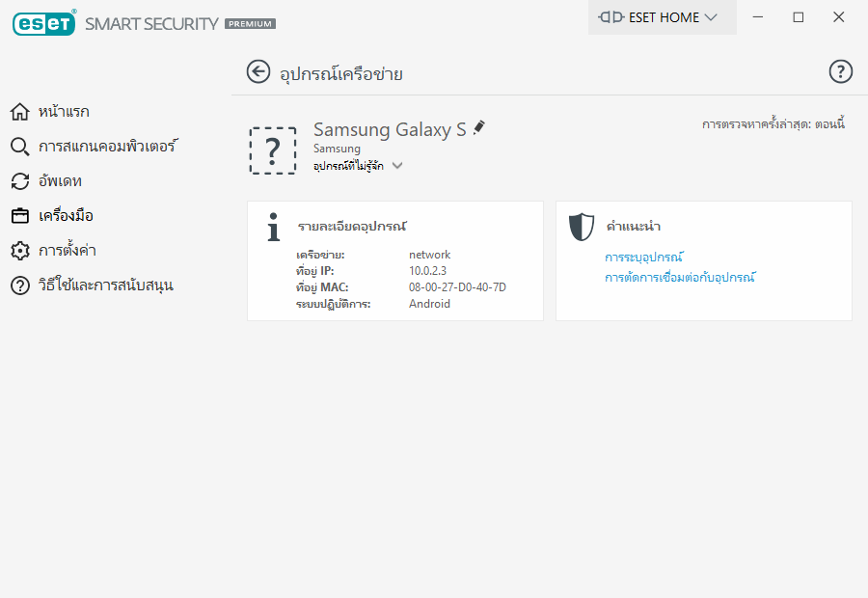Click the network value text

pyautogui.click(x=429, y=255)
